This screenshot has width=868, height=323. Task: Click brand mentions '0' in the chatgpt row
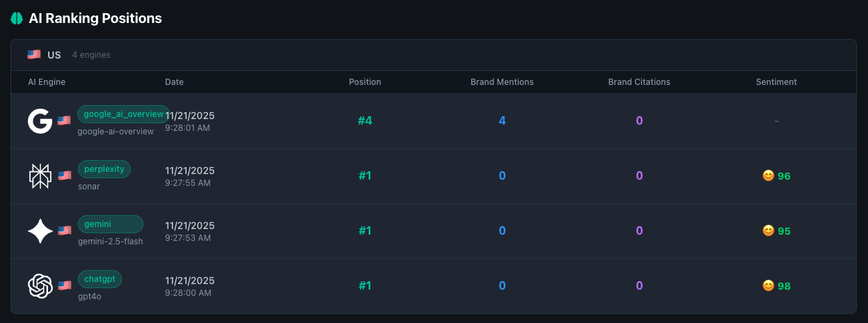coord(502,286)
